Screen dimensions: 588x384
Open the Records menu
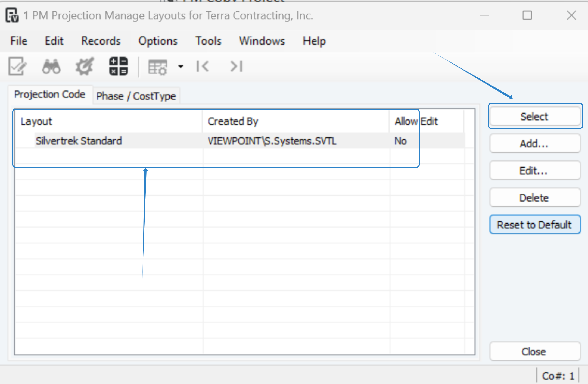tap(101, 41)
